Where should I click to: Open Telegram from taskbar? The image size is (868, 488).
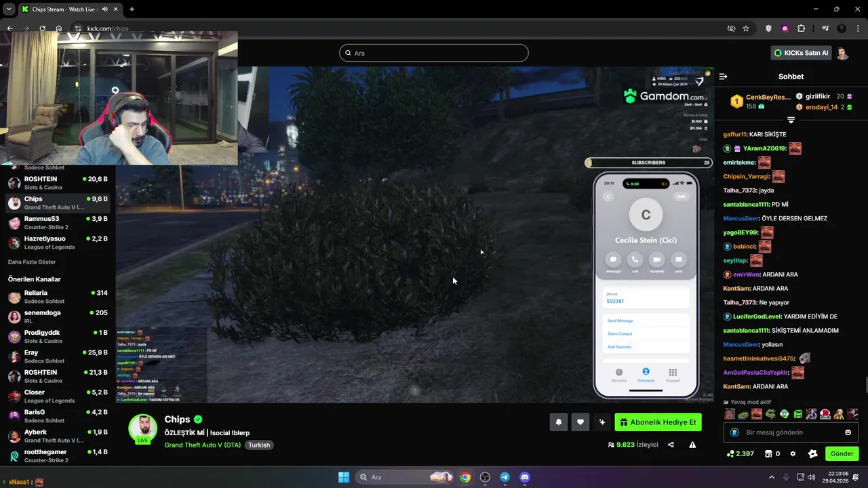(x=505, y=477)
